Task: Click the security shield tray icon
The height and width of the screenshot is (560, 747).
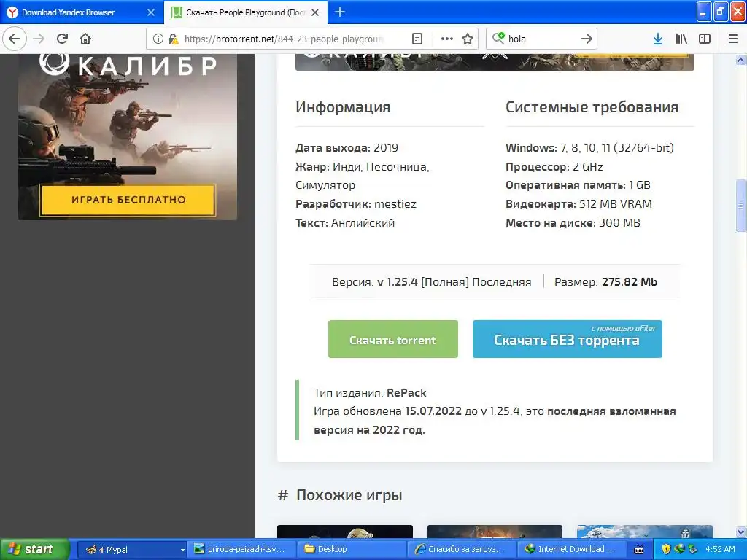Action: [667, 550]
